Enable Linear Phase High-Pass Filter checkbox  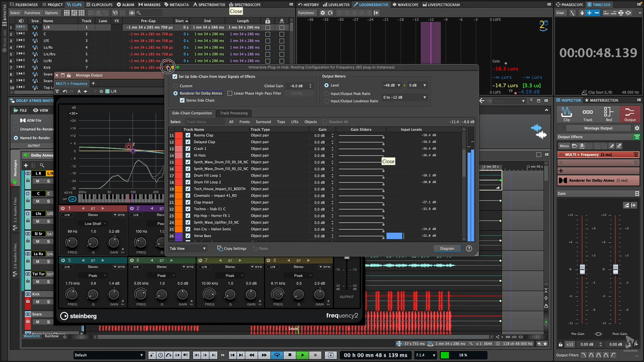230,93
